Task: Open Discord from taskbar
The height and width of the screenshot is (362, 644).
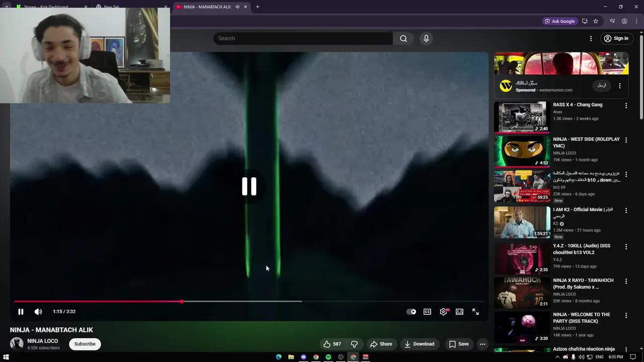Action: pyautogui.click(x=303, y=357)
